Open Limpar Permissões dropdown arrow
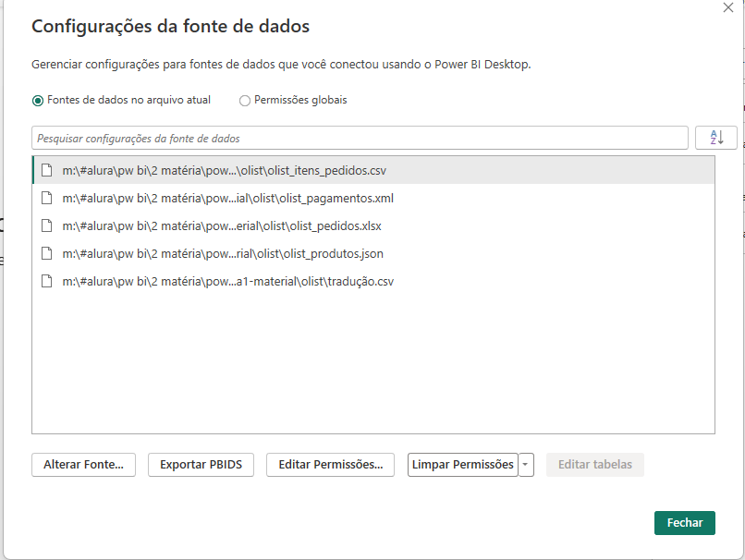The height and width of the screenshot is (560, 745). point(526,465)
